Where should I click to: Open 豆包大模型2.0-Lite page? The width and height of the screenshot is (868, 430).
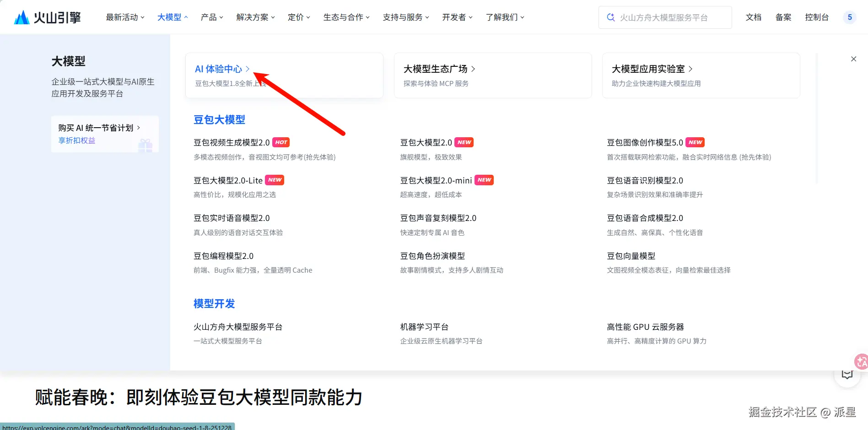(x=228, y=181)
